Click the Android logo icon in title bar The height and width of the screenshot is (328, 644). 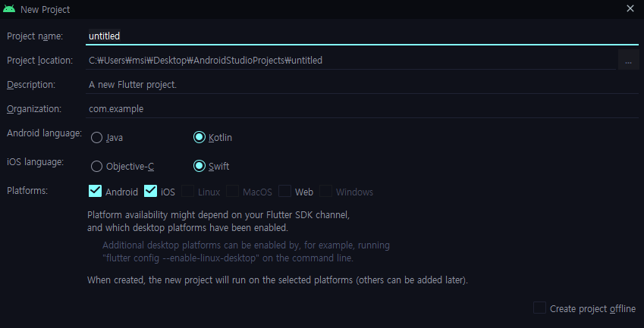(x=9, y=9)
